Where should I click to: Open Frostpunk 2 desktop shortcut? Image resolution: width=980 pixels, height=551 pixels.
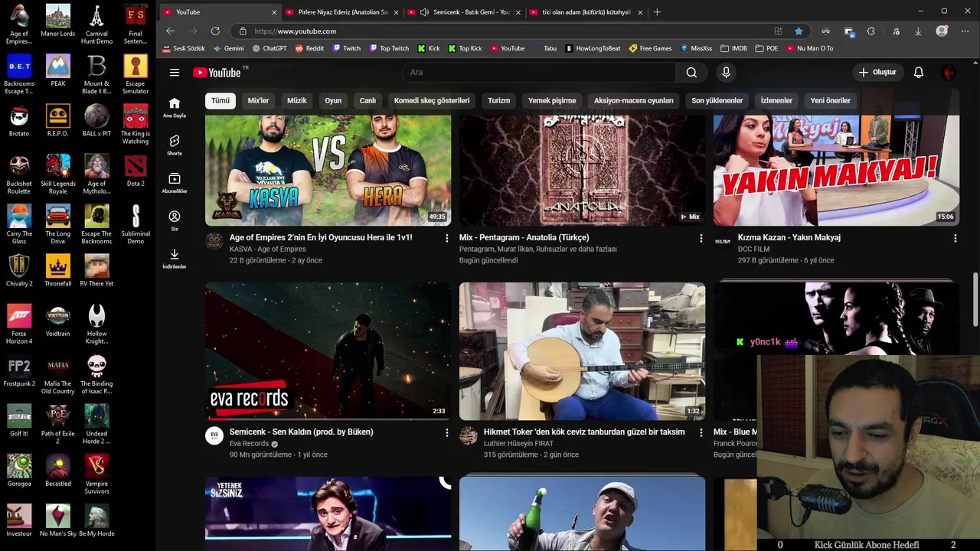click(19, 371)
